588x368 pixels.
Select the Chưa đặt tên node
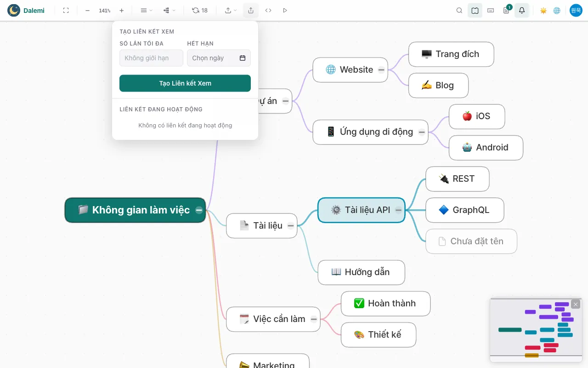[471, 241]
